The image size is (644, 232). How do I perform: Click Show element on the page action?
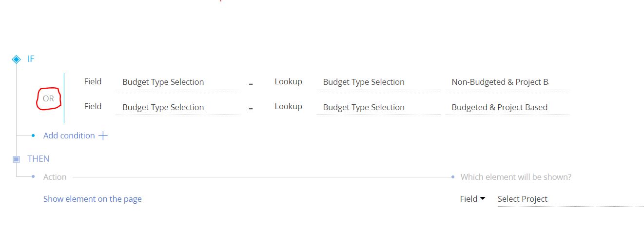[x=93, y=199]
